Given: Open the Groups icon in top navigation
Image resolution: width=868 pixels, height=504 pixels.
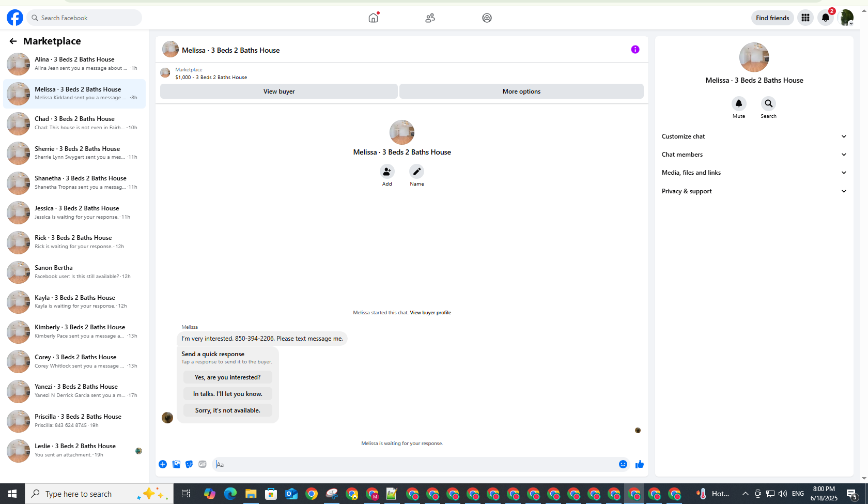Looking at the screenshot, I should (487, 18).
